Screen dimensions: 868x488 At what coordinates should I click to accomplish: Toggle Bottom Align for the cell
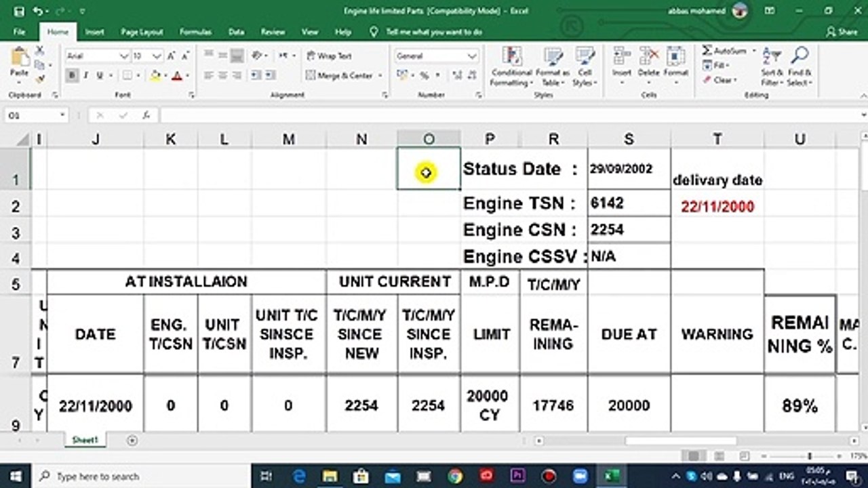[x=237, y=56]
